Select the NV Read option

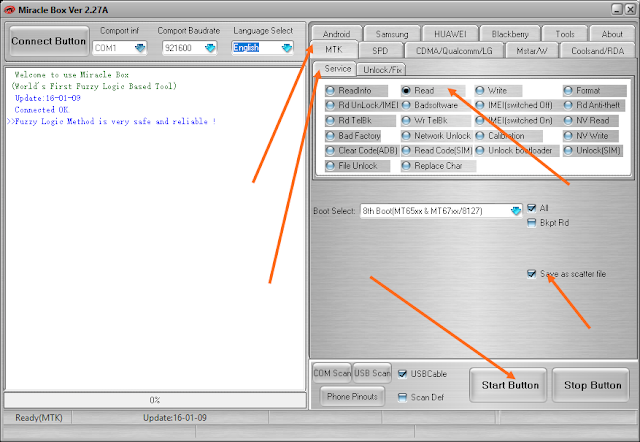pos(591,120)
